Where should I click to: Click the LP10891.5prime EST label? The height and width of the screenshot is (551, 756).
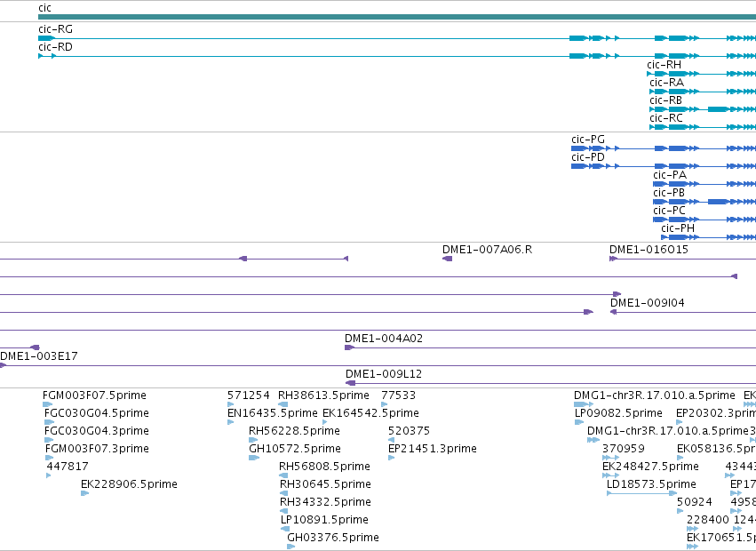pos(324,520)
